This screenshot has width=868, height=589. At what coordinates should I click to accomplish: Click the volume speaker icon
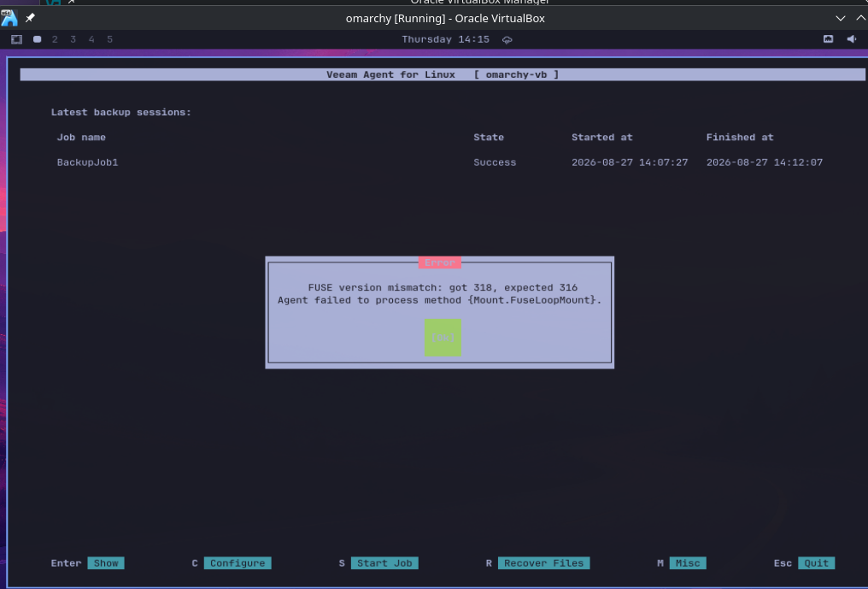pyautogui.click(x=852, y=38)
